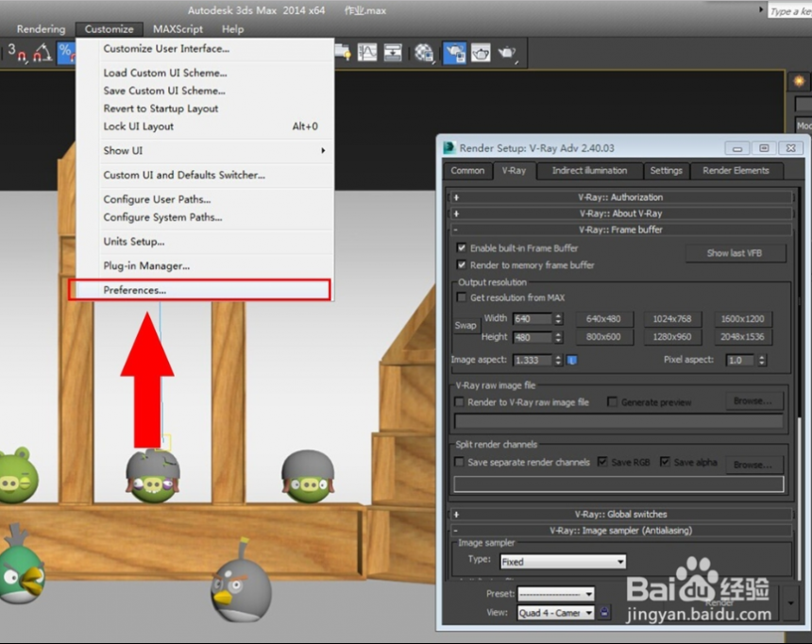Open the Show UI submenu
This screenshot has width=812, height=644.
pos(206,151)
